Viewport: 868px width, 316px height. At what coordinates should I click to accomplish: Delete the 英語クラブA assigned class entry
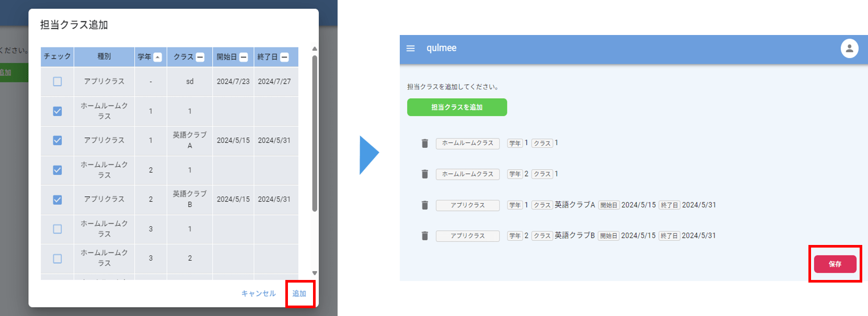[x=425, y=205]
